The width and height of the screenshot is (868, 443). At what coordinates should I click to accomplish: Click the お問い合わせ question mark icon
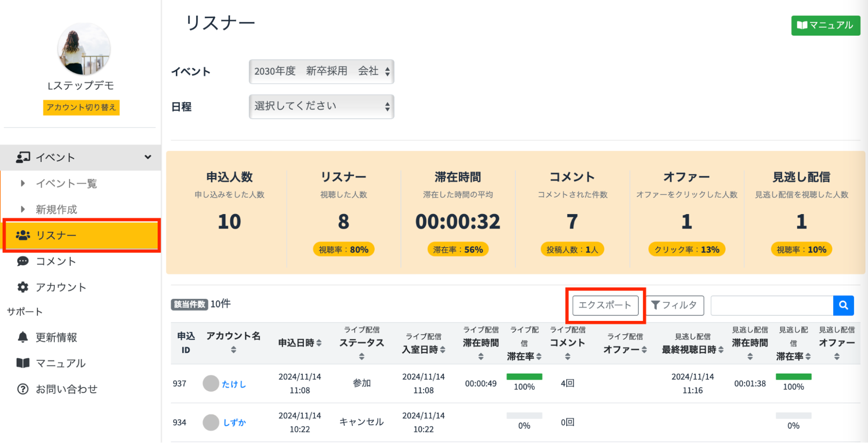(x=23, y=389)
